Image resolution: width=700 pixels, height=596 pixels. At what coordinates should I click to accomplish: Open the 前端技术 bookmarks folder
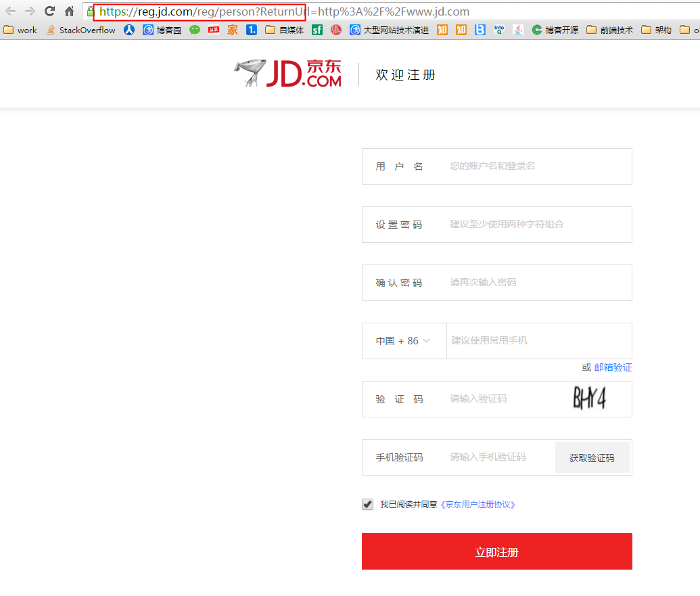(x=610, y=30)
